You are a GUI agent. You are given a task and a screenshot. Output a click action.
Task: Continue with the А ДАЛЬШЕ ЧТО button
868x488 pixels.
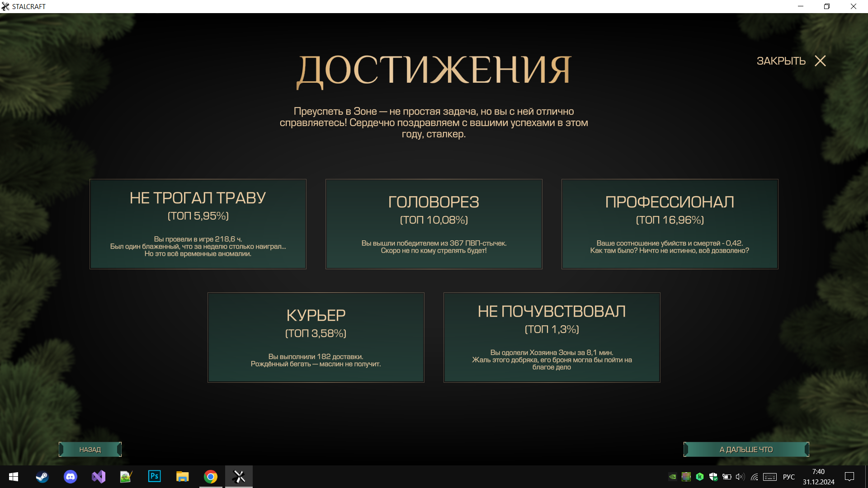click(746, 450)
